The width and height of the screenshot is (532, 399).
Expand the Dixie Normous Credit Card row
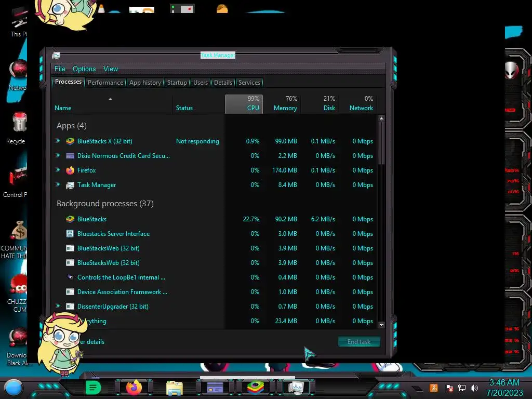pos(58,155)
